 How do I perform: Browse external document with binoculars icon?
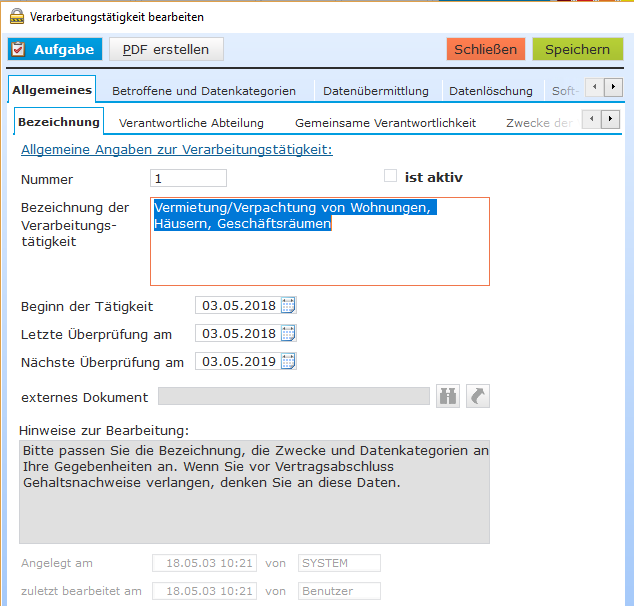click(448, 396)
